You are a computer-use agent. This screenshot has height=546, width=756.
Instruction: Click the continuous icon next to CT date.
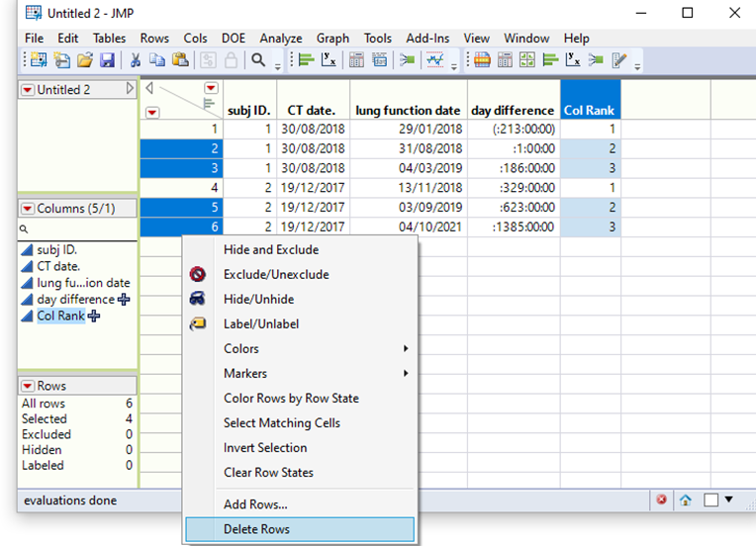(x=28, y=266)
